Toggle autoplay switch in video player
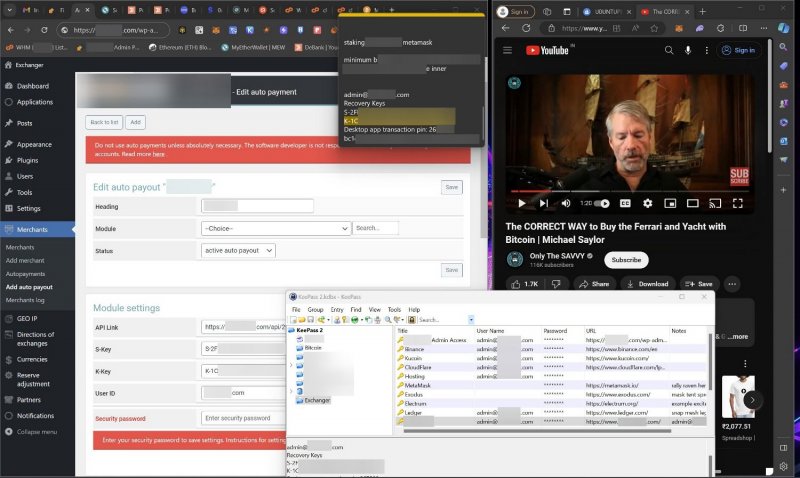The width and height of the screenshot is (800, 478). click(602, 203)
